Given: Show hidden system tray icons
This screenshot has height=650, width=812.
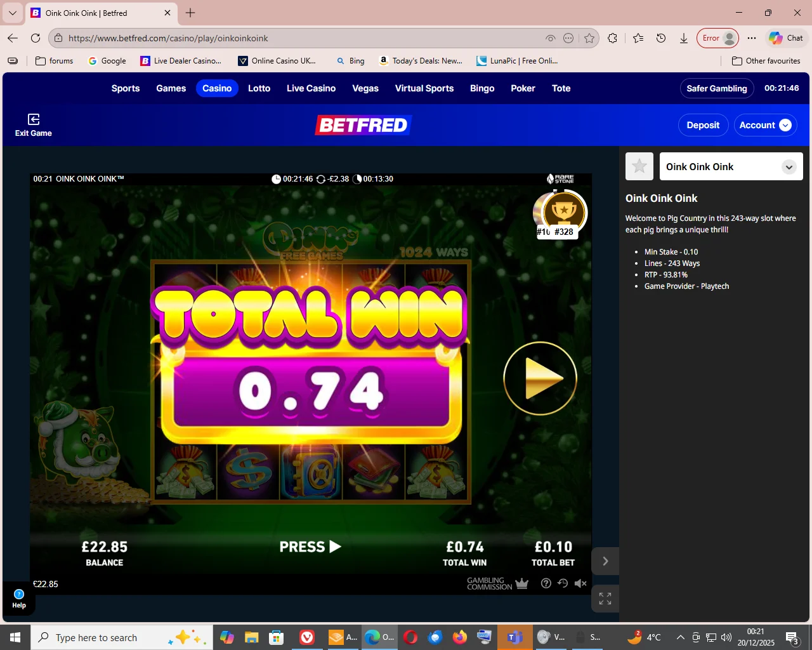Looking at the screenshot, I should click(681, 637).
